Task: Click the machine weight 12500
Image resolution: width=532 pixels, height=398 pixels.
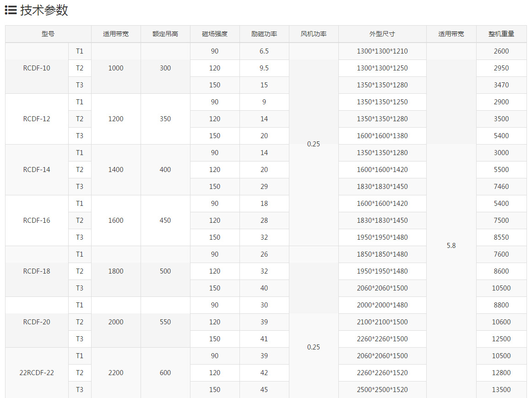Action: [x=501, y=339]
